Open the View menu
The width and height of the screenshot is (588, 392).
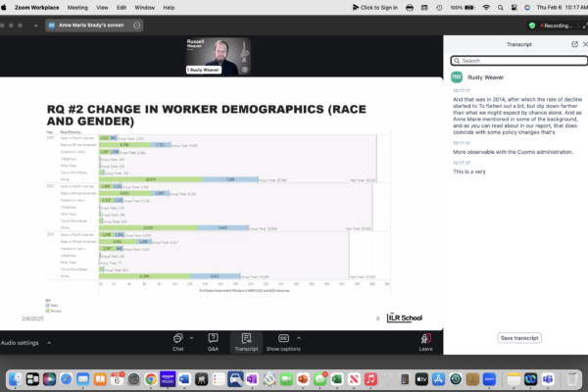tap(104, 6)
